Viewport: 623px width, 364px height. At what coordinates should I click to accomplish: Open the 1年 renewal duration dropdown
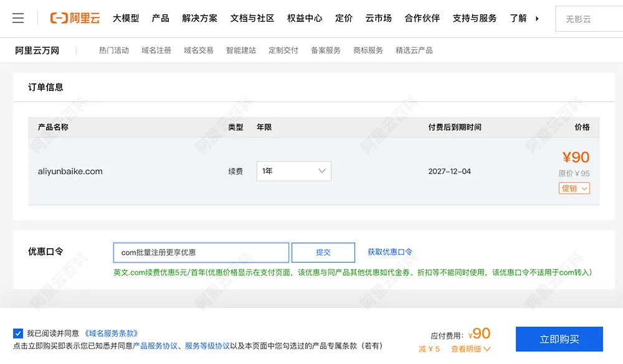click(x=293, y=170)
